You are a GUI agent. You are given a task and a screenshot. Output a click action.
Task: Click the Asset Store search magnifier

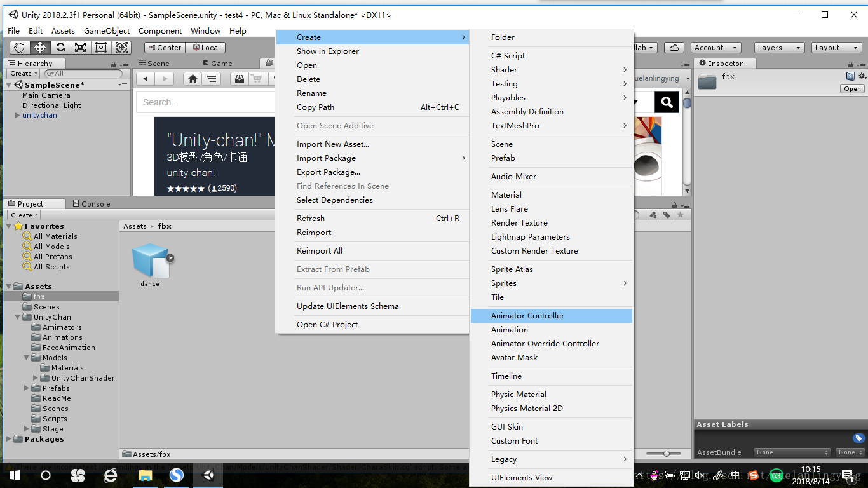667,102
